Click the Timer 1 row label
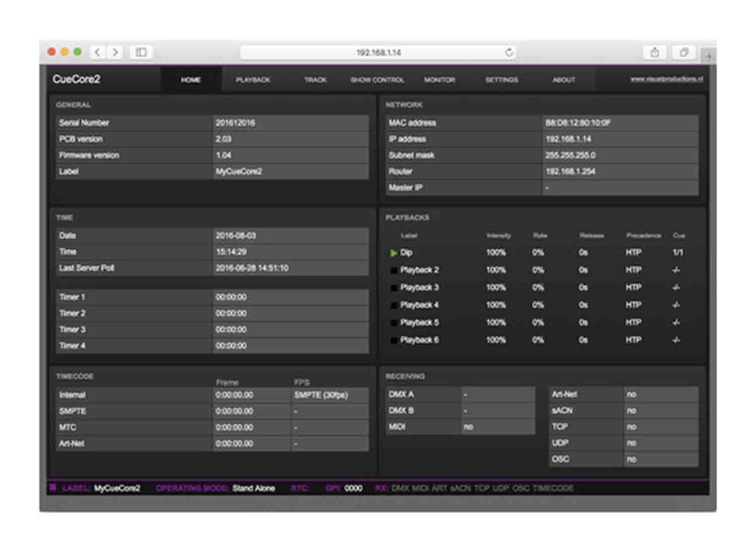The image size is (756, 553). coord(72,297)
